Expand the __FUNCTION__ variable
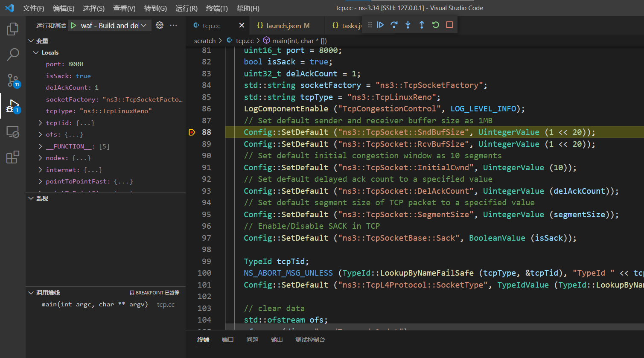 point(41,146)
